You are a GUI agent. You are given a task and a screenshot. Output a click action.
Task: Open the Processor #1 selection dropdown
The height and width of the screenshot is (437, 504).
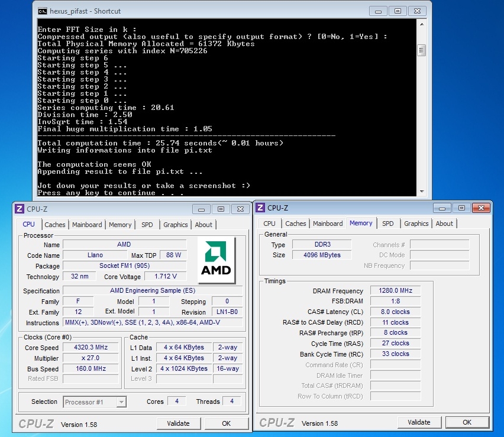pyautogui.click(x=121, y=402)
